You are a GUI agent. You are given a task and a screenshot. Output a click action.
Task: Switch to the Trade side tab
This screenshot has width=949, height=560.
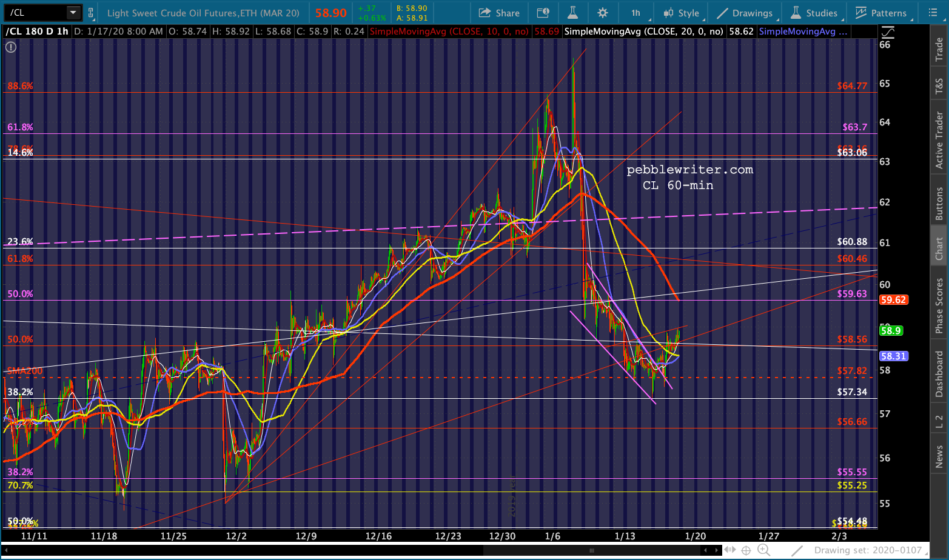[939, 48]
